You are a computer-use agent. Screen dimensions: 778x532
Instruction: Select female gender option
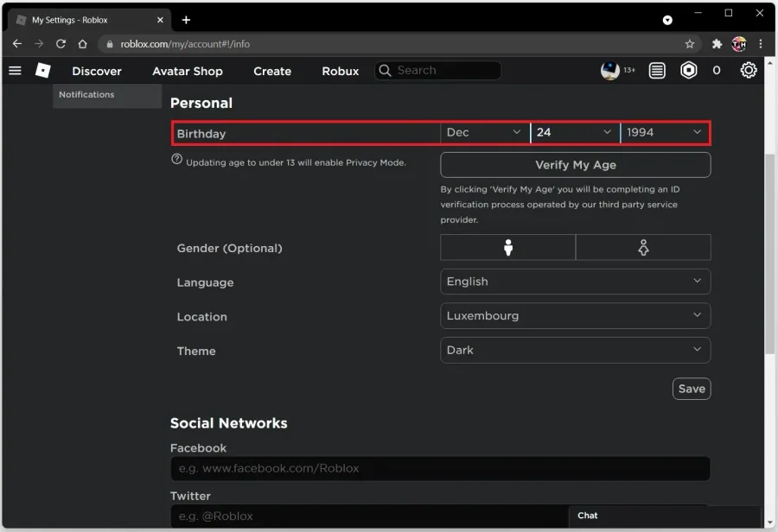643,247
